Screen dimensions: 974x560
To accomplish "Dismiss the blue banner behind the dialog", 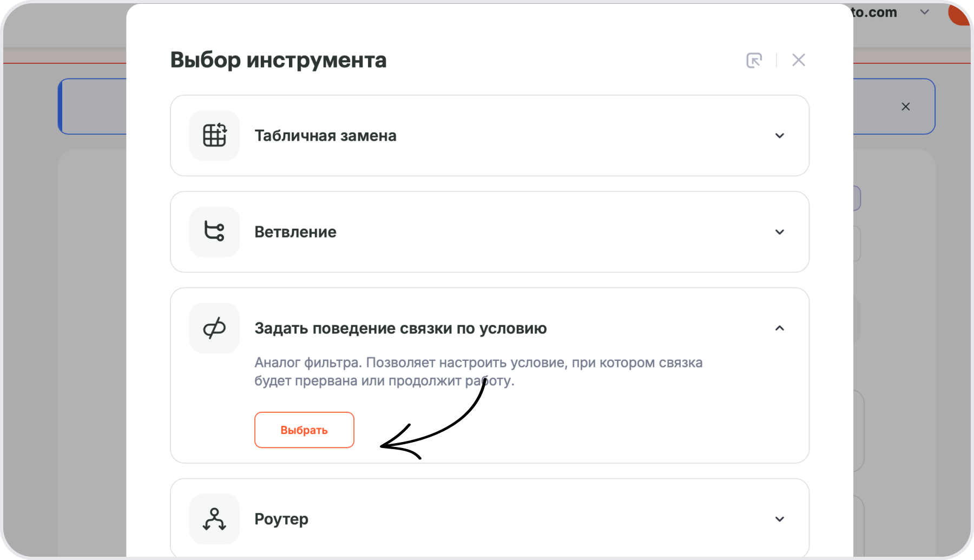I will point(905,107).
